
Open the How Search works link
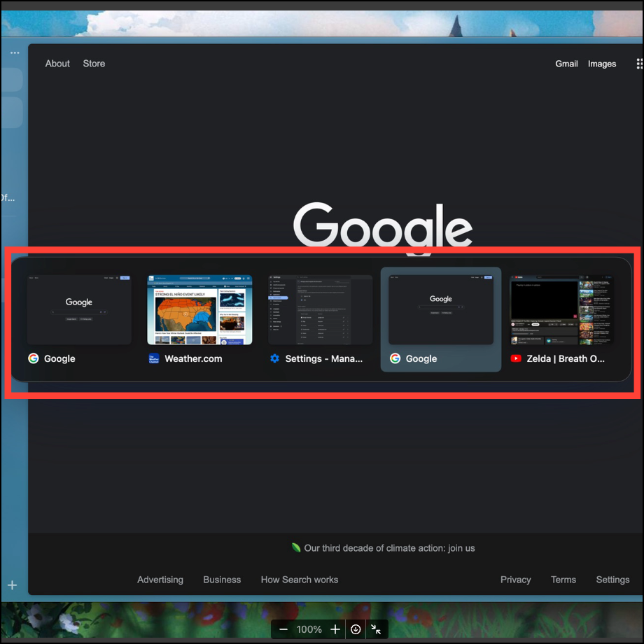(300, 580)
